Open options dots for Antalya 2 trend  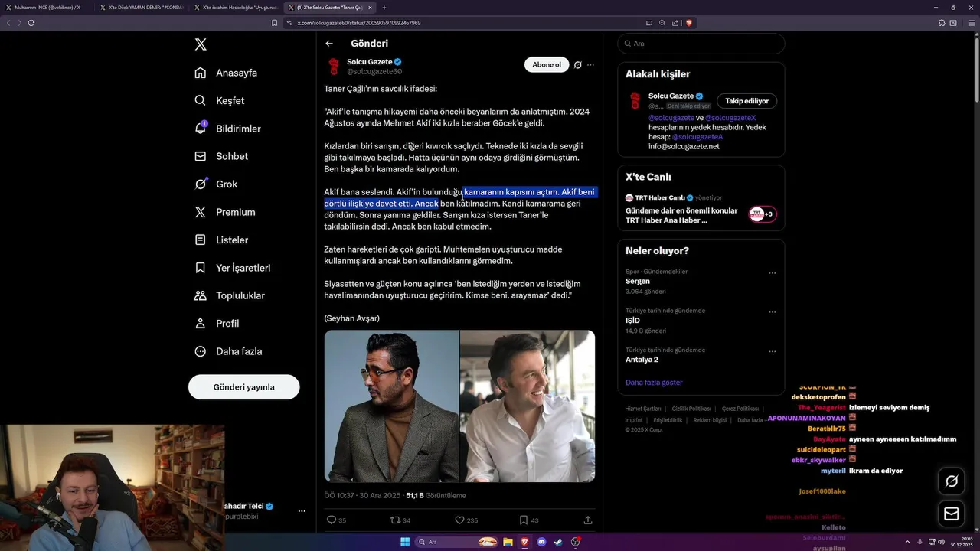[x=773, y=351]
